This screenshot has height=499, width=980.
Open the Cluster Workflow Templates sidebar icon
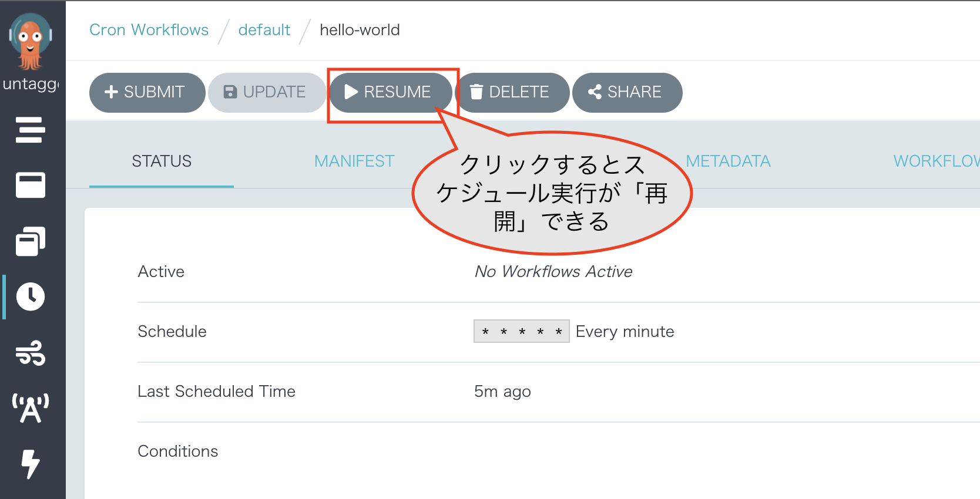tap(31, 241)
